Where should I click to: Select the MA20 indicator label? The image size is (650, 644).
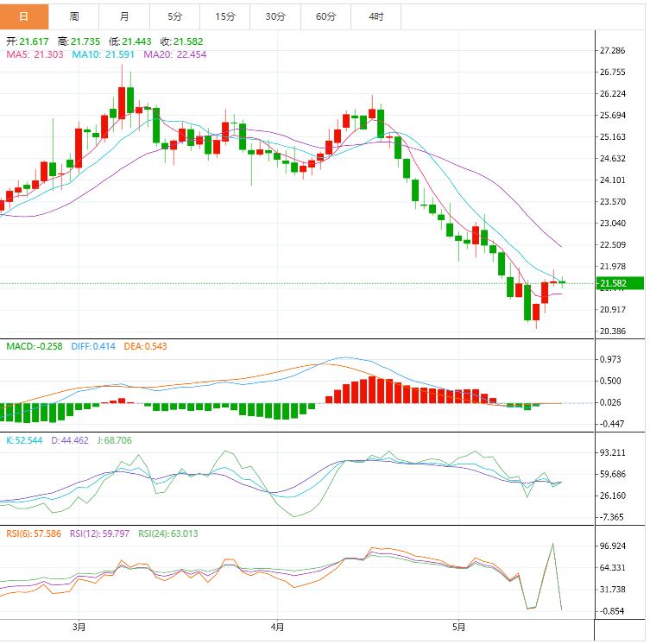click(x=174, y=54)
